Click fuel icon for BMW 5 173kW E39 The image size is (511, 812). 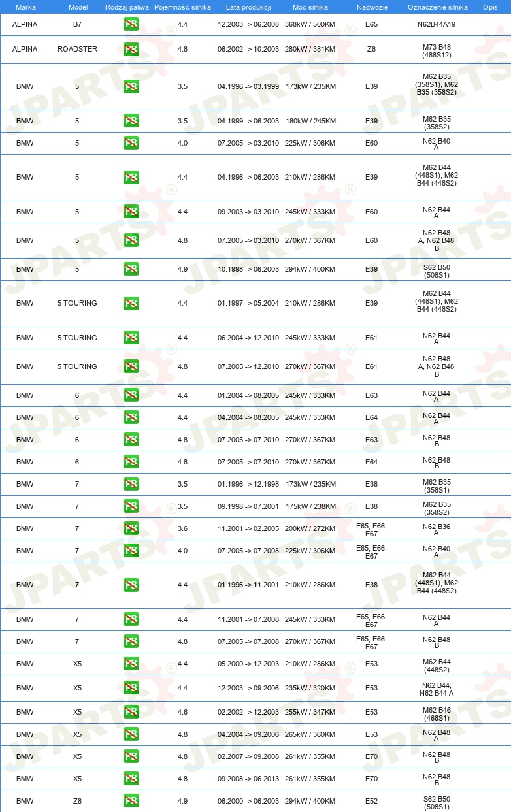[131, 86]
